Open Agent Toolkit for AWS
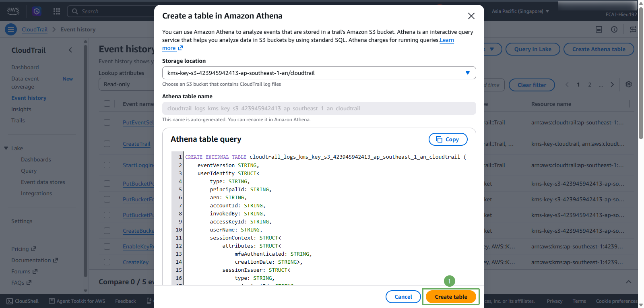Screen dimensions: 644x308 (x=77, y=301)
